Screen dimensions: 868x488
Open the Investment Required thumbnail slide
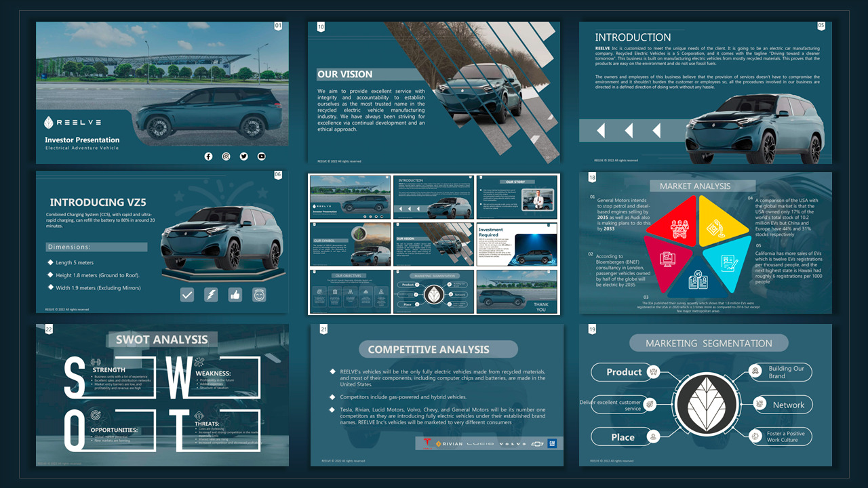tap(517, 244)
